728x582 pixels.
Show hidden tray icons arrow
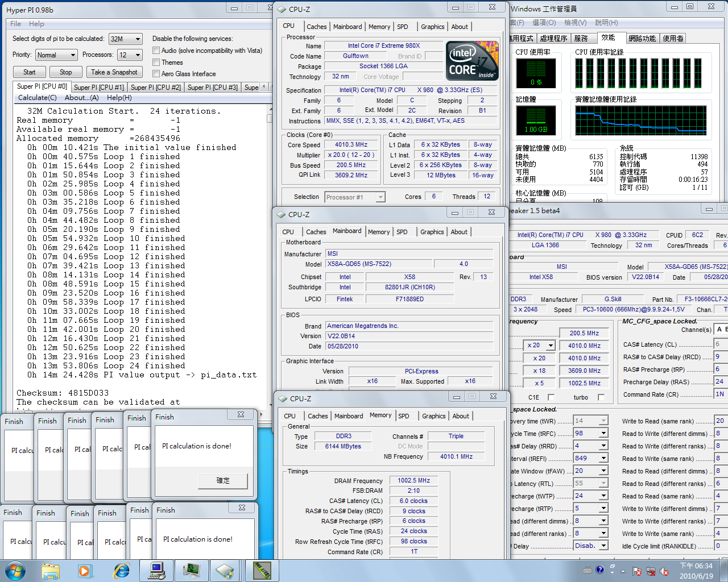(x=623, y=571)
